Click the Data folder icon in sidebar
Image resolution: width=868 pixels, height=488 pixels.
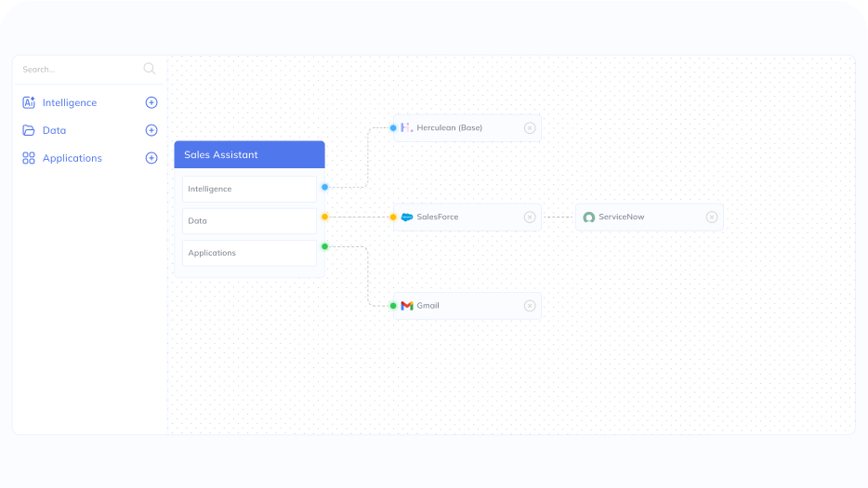click(x=29, y=131)
